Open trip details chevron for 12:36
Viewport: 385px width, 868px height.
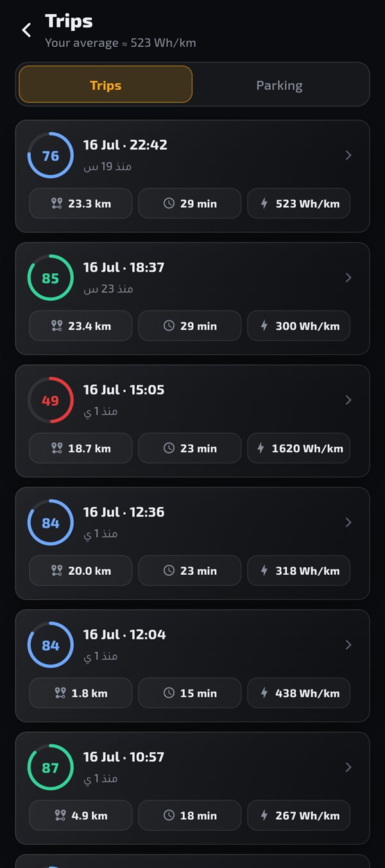348,523
